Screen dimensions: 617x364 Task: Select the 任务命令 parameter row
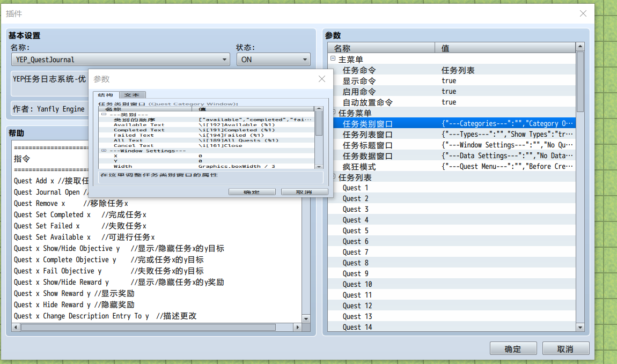click(x=452, y=70)
